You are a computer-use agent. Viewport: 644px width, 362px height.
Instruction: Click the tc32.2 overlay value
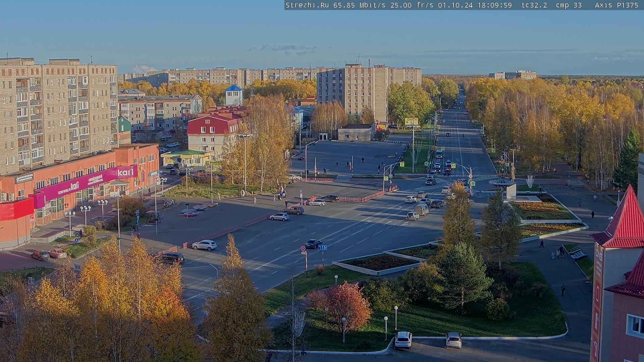[534, 5]
